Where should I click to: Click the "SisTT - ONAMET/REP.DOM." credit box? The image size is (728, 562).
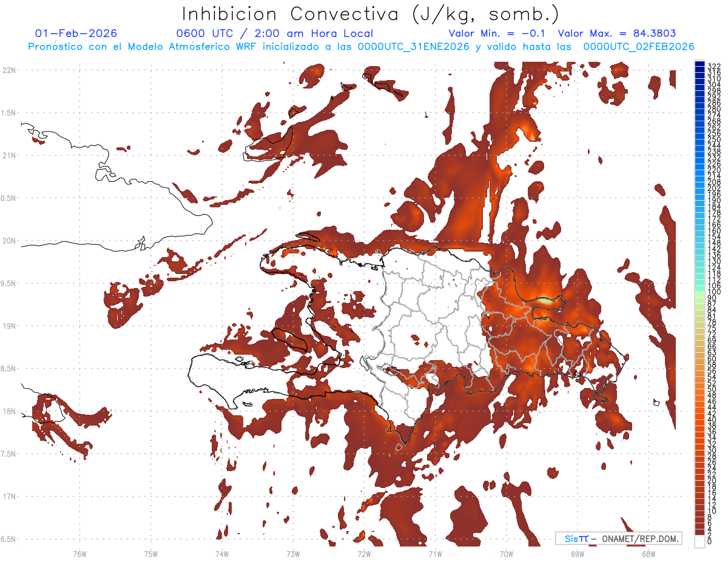[x=618, y=538]
